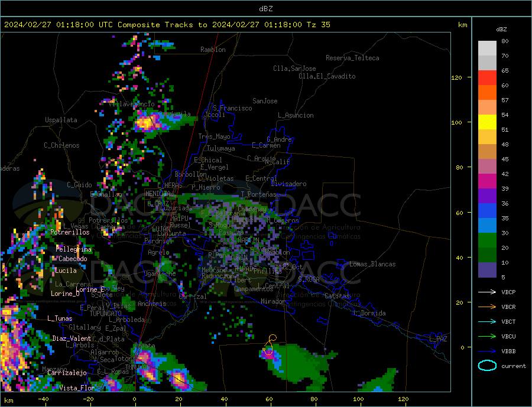Click the L_PAZ place label
The width and height of the screenshot is (532, 407).
[439, 339]
